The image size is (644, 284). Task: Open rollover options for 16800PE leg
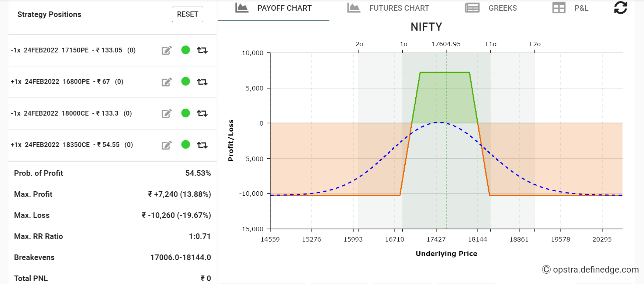[202, 82]
